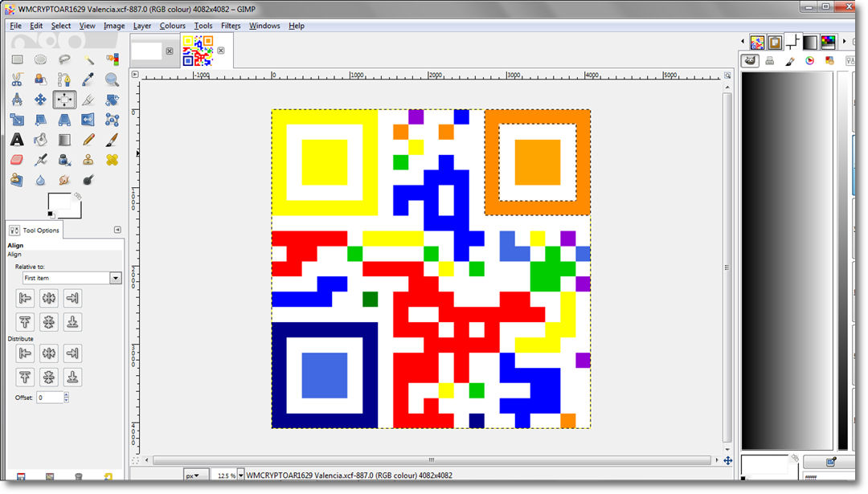Choose the Perspective tool
868x494 pixels.
64,120
